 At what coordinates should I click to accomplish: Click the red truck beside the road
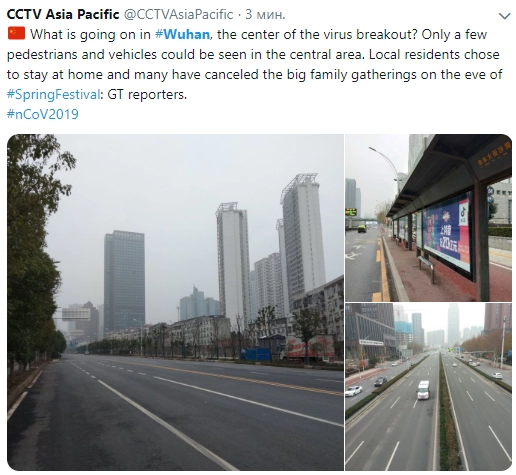(x=307, y=349)
